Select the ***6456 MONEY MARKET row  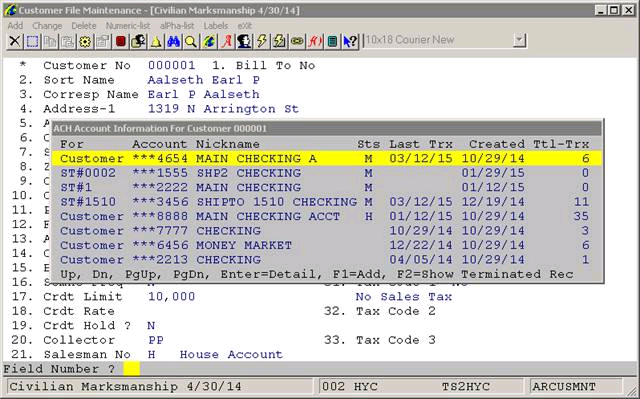(327, 245)
